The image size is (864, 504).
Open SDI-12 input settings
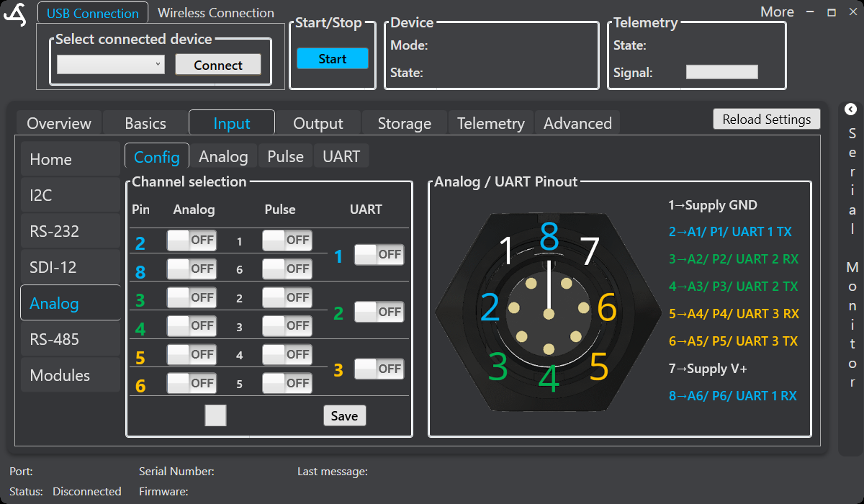tap(71, 267)
